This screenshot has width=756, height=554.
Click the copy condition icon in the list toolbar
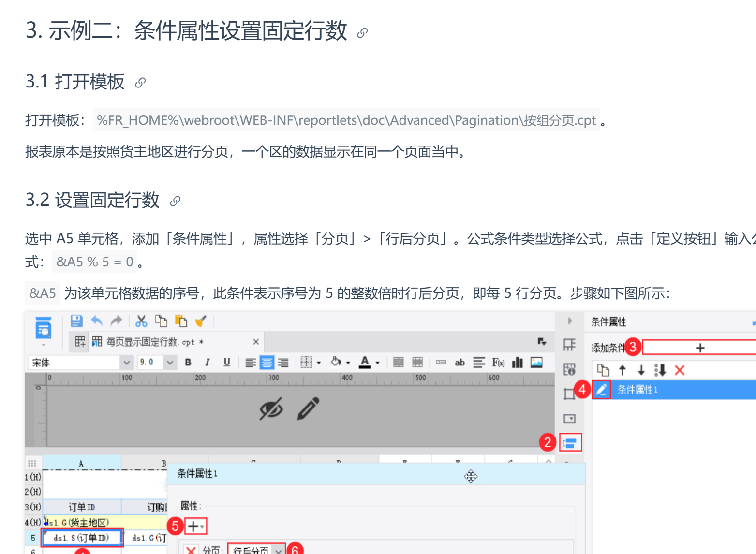click(603, 370)
